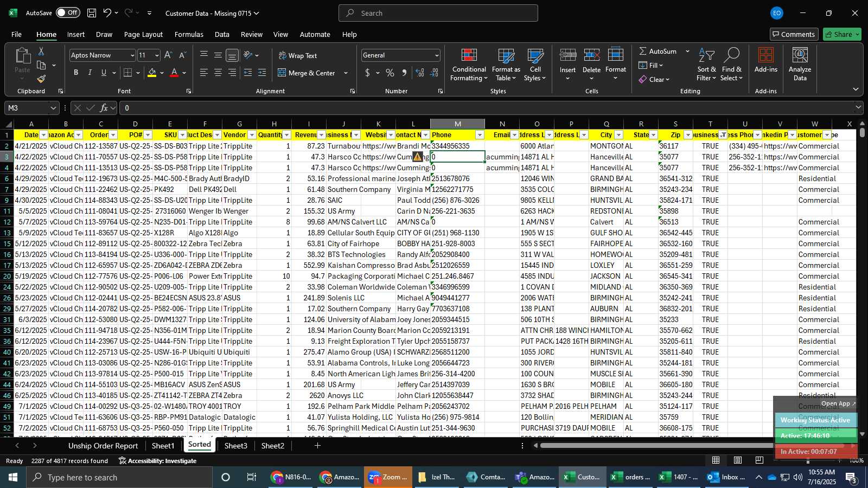The image size is (868, 488).
Task: Decrease font size with the smaller A
Action: click(182, 55)
